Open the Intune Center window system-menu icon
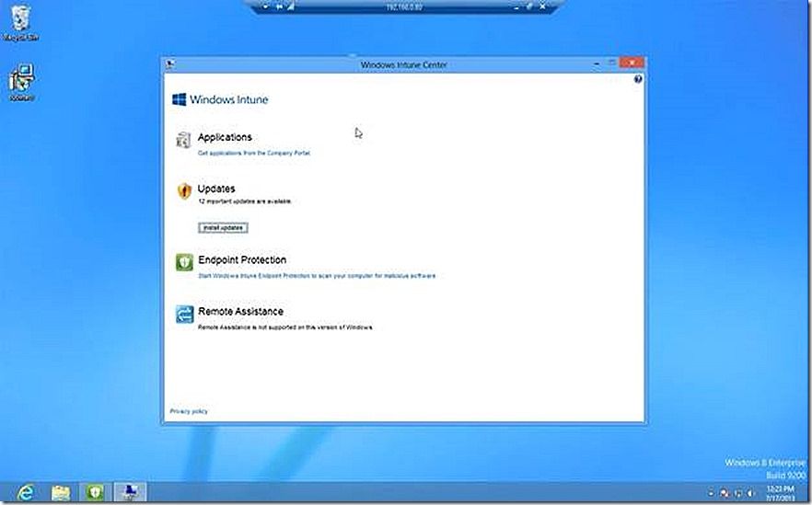Image resolution: width=812 pixels, height=505 pixels. pos(169,64)
